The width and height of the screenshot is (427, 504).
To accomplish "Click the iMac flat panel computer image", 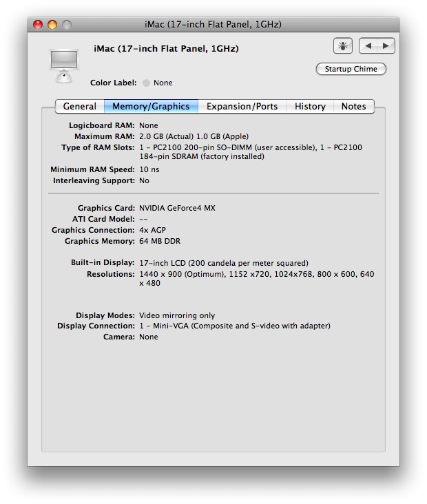I will [x=64, y=66].
